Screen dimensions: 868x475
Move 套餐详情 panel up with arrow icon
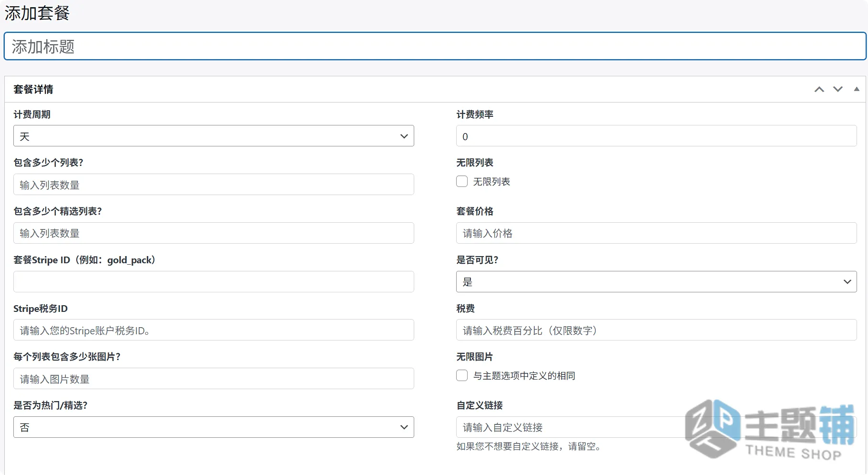819,89
